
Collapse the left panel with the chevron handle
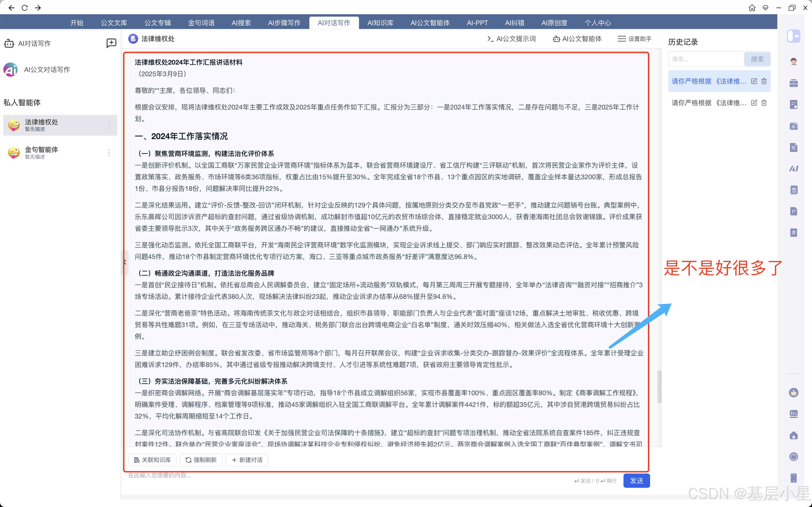125,262
